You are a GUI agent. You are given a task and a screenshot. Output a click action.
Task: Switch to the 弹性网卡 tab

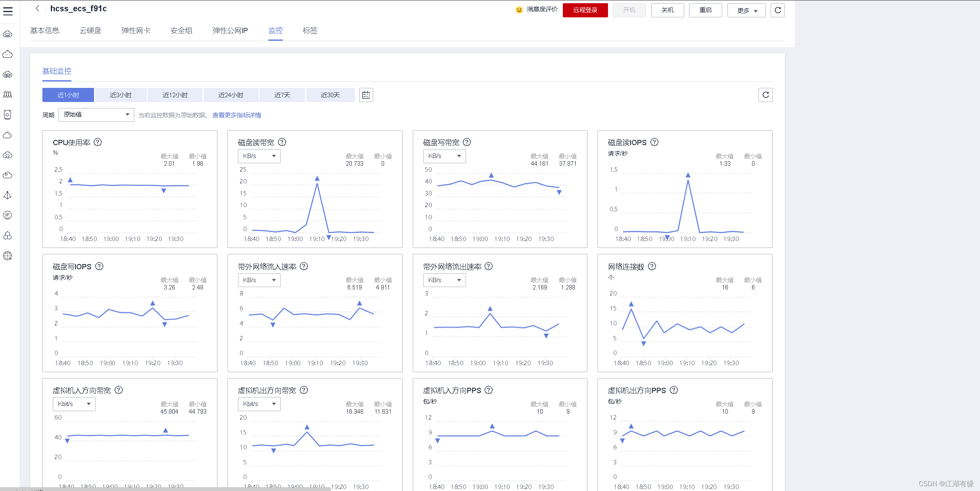click(x=136, y=31)
